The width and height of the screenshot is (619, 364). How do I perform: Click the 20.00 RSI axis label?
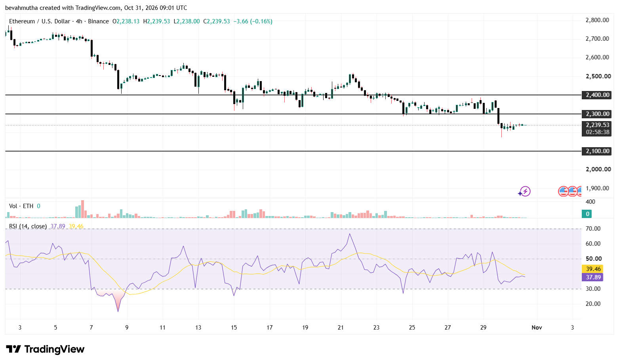tap(593, 304)
